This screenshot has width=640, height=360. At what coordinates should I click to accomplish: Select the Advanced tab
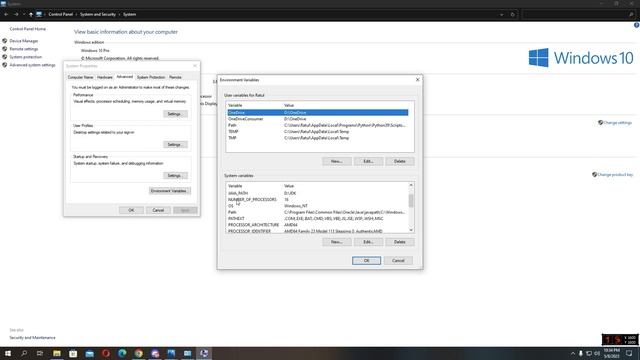[x=124, y=77]
